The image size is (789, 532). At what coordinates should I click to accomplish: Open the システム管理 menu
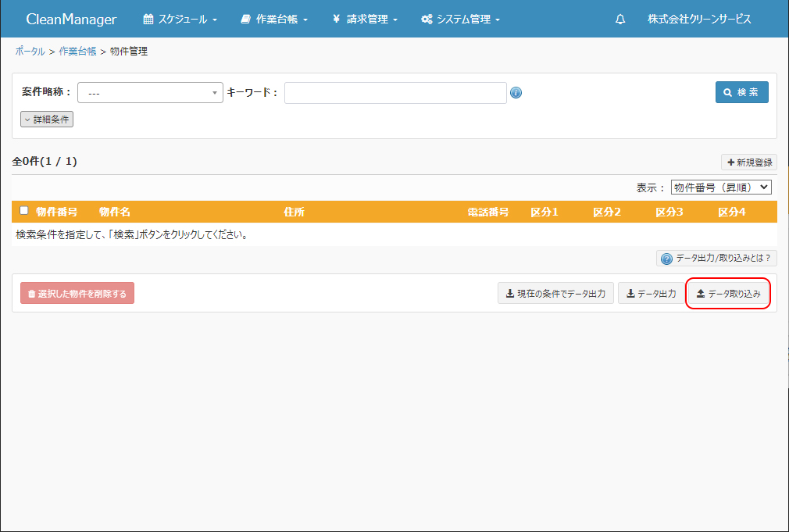(x=460, y=20)
